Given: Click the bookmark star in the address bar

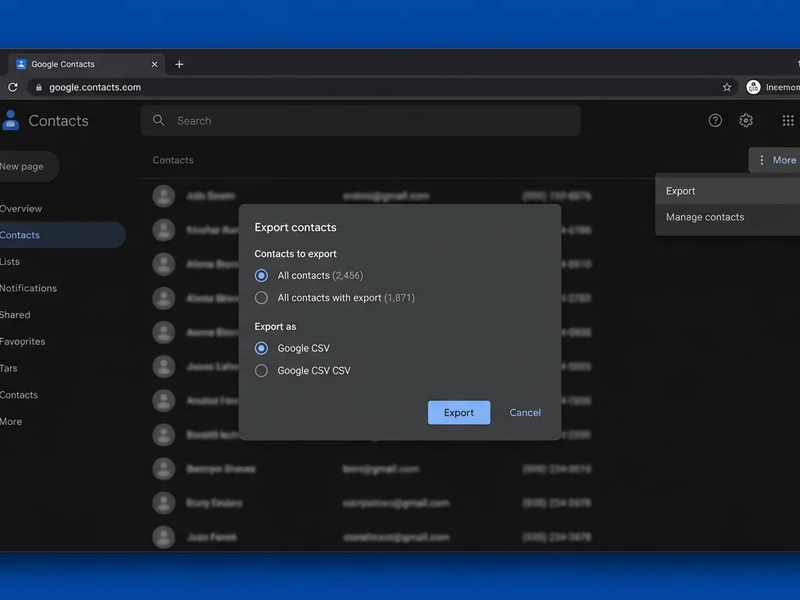Looking at the screenshot, I should pos(727,87).
